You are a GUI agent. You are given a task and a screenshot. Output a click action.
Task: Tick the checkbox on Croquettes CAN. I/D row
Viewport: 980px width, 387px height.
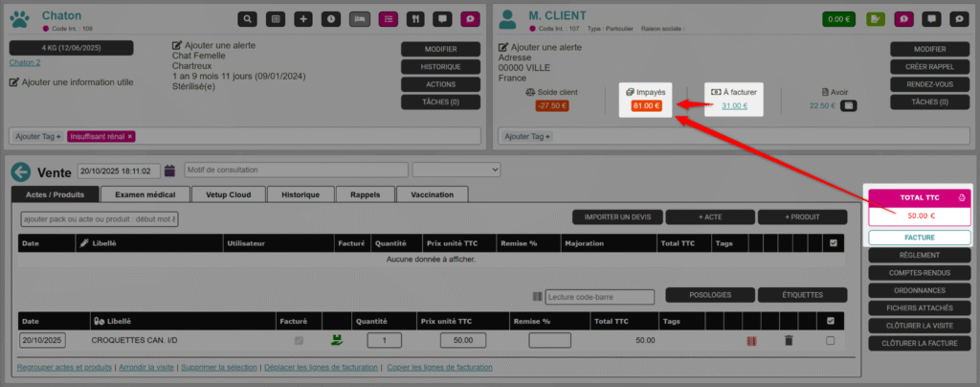[830, 340]
